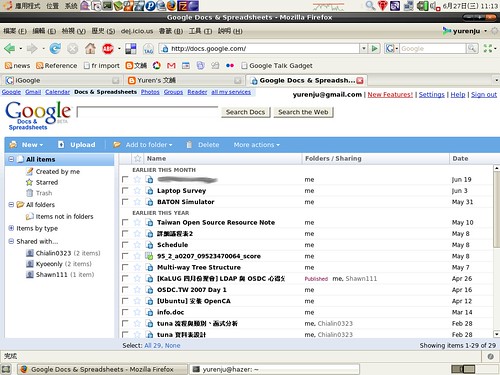Open the Search icon in the top system panel
This screenshot has width=500, height=375.
coord(370,5)
